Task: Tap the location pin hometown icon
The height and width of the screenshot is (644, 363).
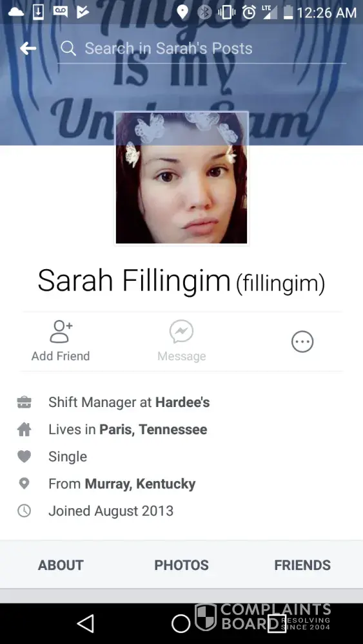Action: pyautogui.click(x=25, y=484)
